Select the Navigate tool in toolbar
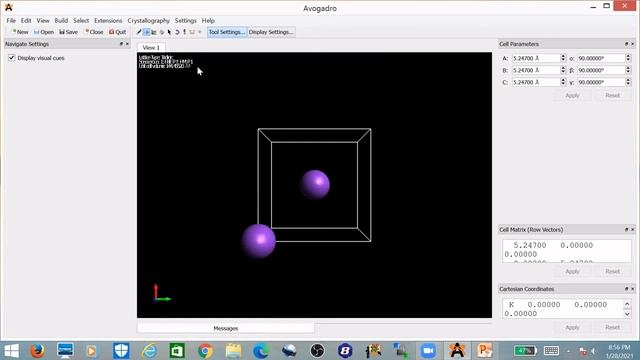 [147, 32]
